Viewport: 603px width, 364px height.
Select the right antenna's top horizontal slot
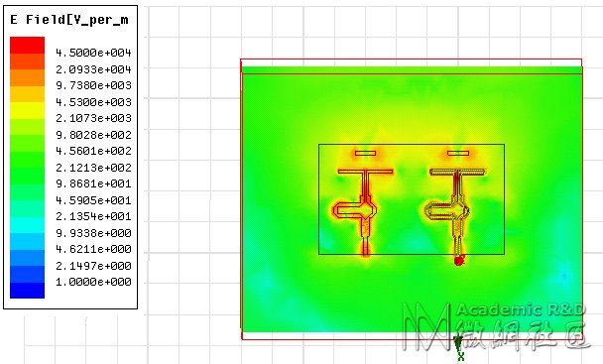click(458, 153)
